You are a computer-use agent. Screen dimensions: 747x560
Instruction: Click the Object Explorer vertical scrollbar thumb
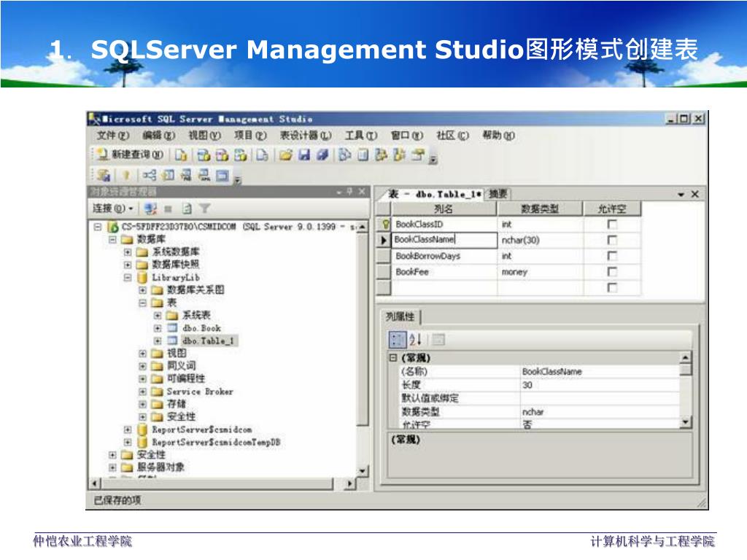363,329
